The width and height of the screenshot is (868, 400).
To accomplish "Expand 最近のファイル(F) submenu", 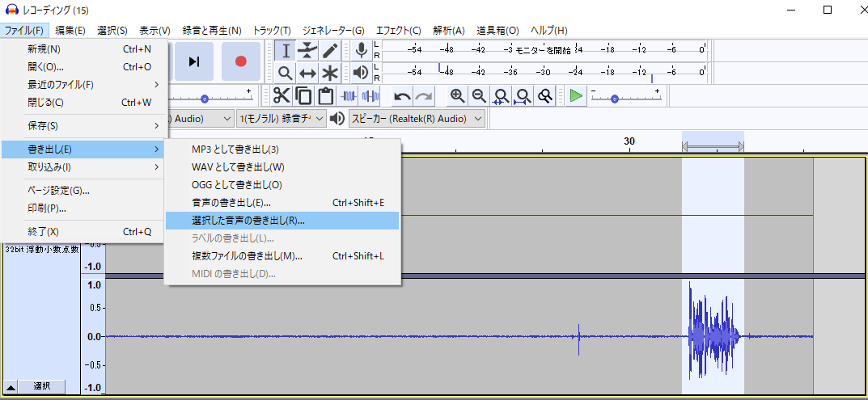I will pos(84,85).
